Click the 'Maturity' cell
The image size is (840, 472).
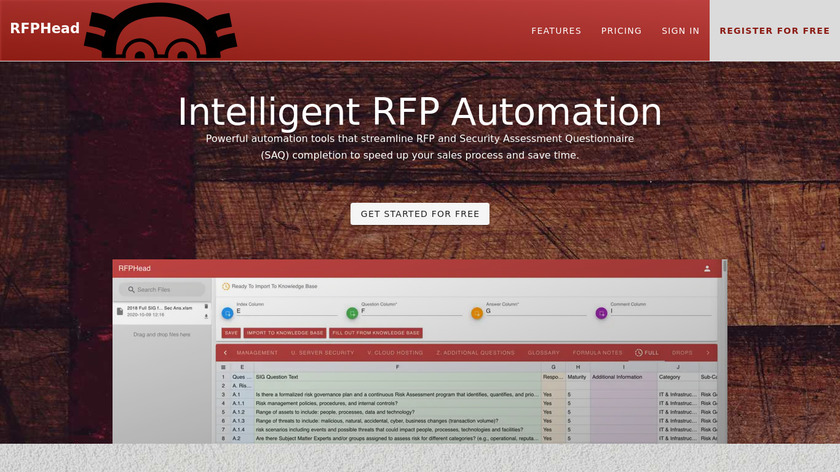[x=578, y=377]
